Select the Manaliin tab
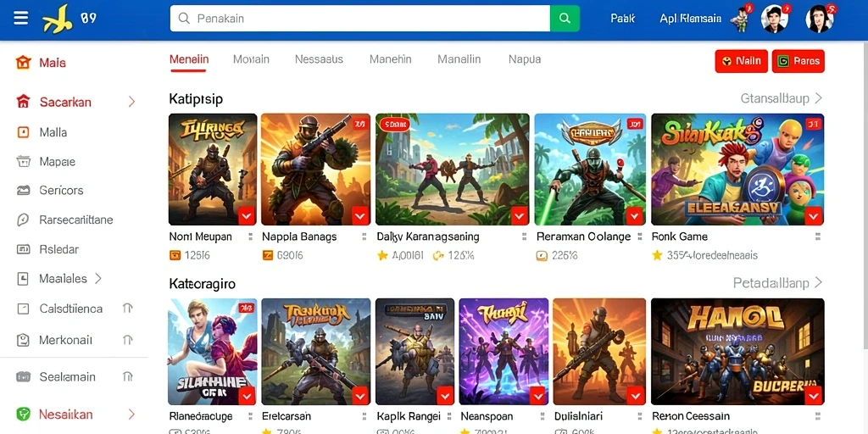This screenshot has height=434, width=868. [x=459, y=58]
